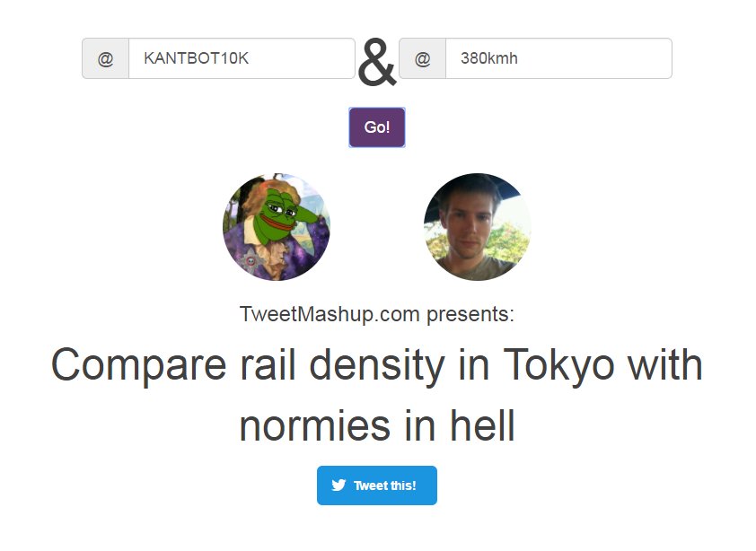
Task: Focus the 380kmh username field
Action: coord(558,58)
